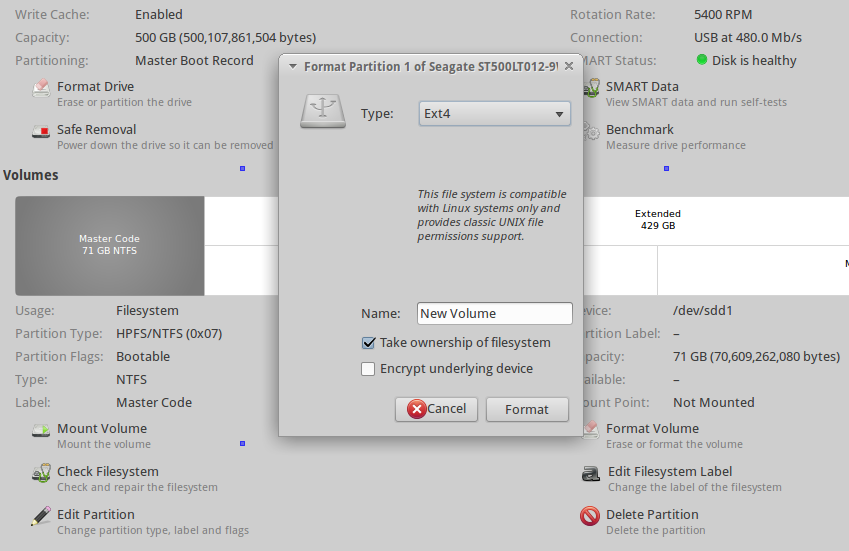This screenshot has width=849, height=551.
Task: Open SMART Data icon
Action: (x=593, y=89)
